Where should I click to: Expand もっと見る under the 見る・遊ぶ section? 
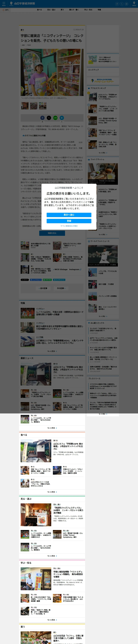[52, 556]
